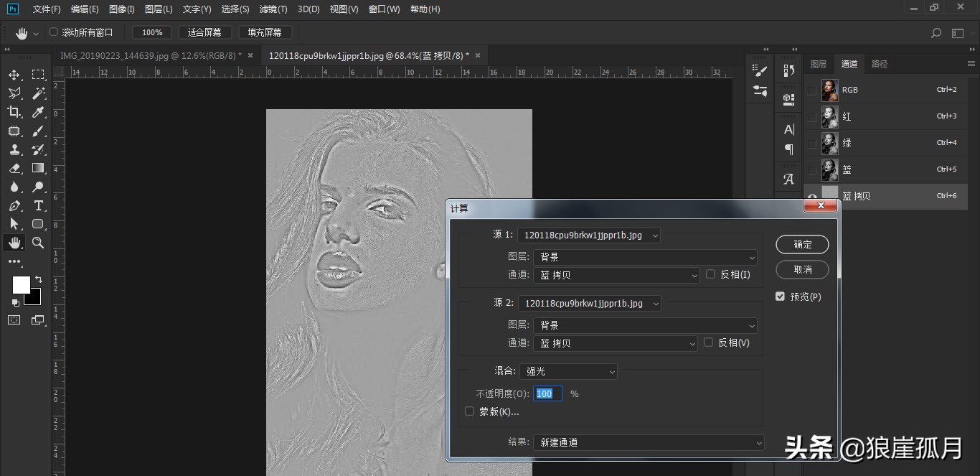Image resolution: width=980 pixels, height=476 pixels.
Task: Switch to the 路径 panel tab
Action: point(880,64)
